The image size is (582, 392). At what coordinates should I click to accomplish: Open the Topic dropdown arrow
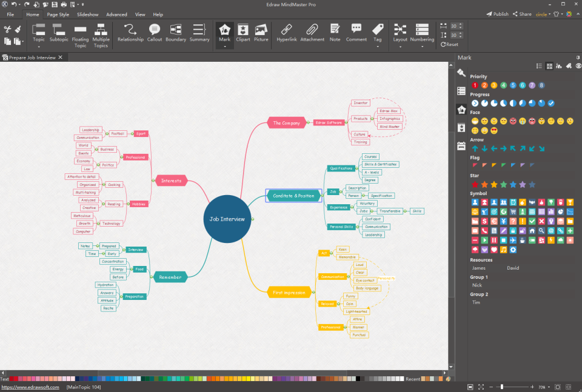(39, 47)
